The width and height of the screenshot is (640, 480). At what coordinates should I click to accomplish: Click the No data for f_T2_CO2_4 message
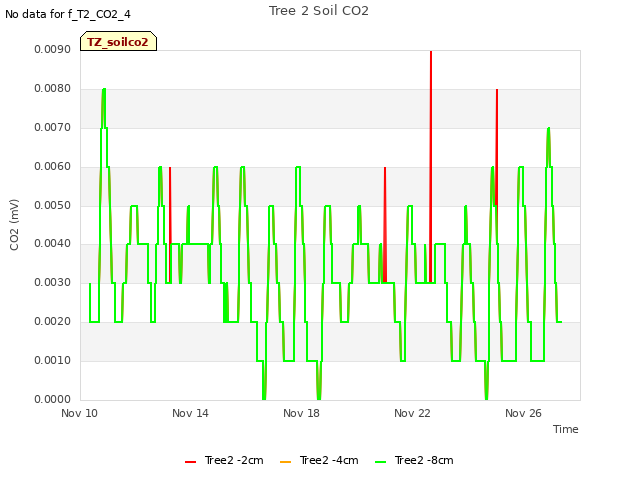(68, 14)
